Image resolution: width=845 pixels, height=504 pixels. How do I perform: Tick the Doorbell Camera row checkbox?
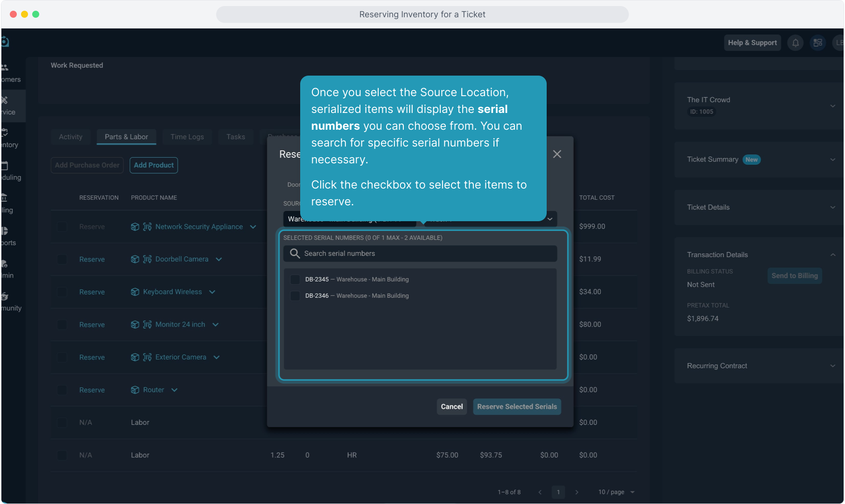pyautogui.click(x=62, y=259)
